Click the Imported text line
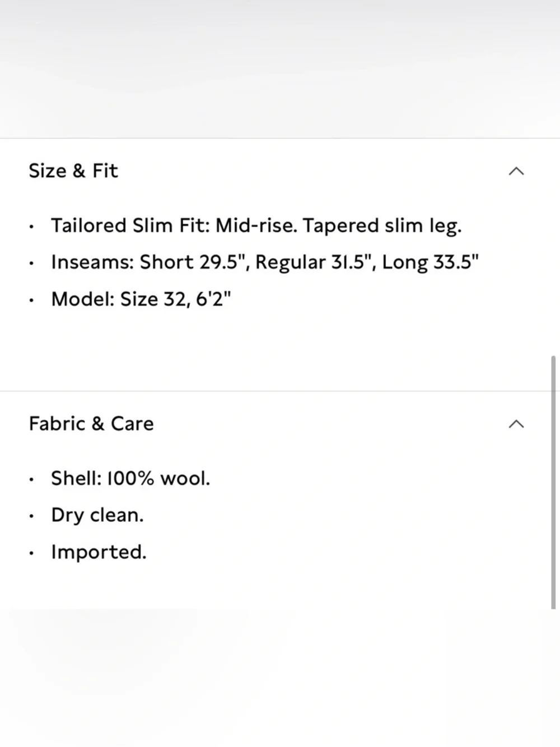 pyautogui.click(x=99, y=553)
